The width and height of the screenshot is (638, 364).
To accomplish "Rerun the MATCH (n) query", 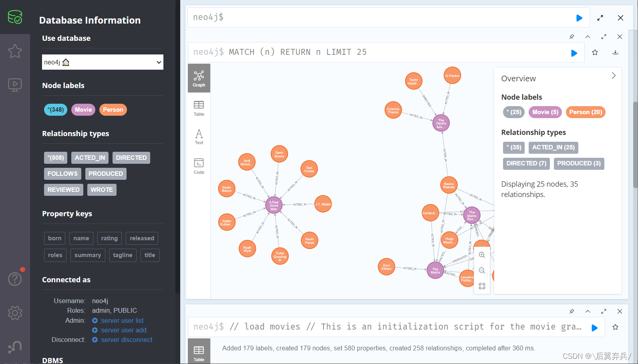I will point(574,53).
